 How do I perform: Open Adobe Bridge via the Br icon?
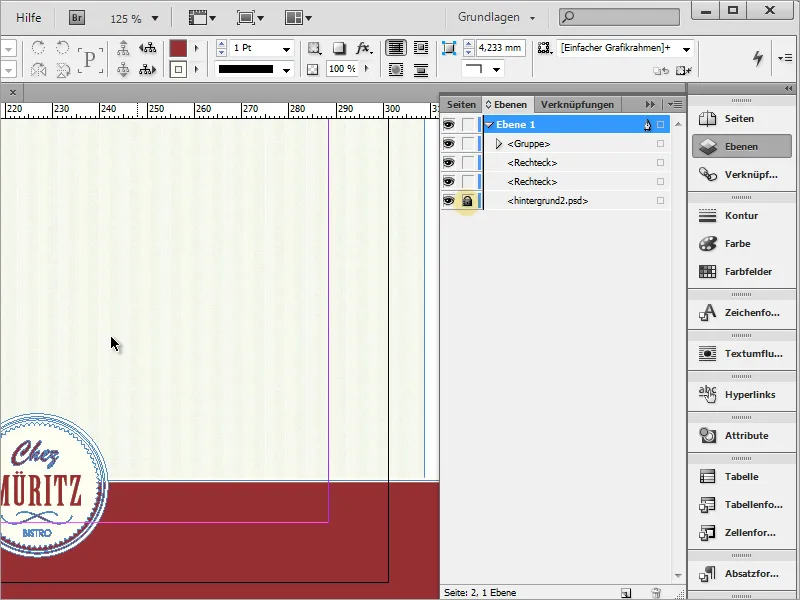click(x=77, y=18)
